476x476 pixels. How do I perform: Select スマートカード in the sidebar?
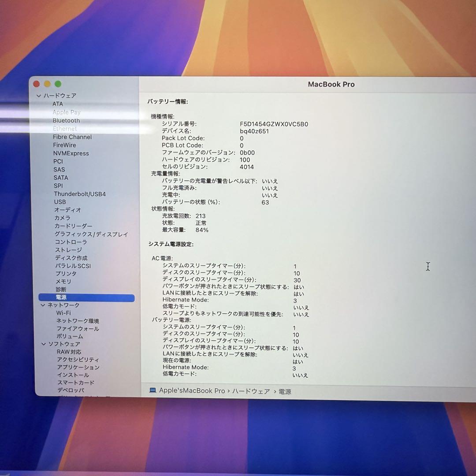pos(76,383)
